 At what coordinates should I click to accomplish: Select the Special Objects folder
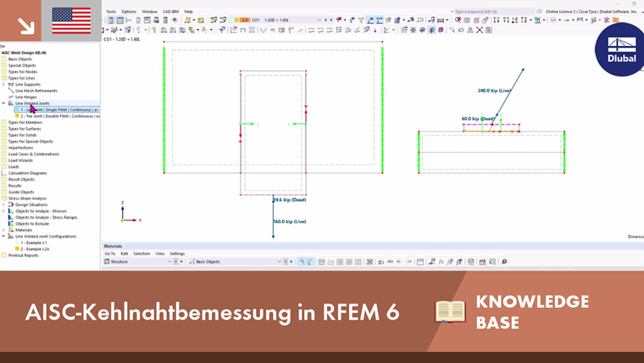[22, 65]
